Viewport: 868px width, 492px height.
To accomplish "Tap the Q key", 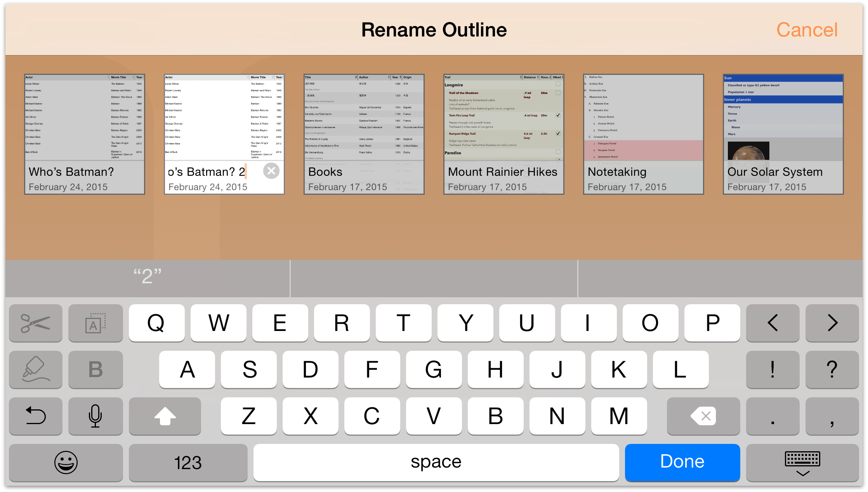I will (x=156, y=323).
